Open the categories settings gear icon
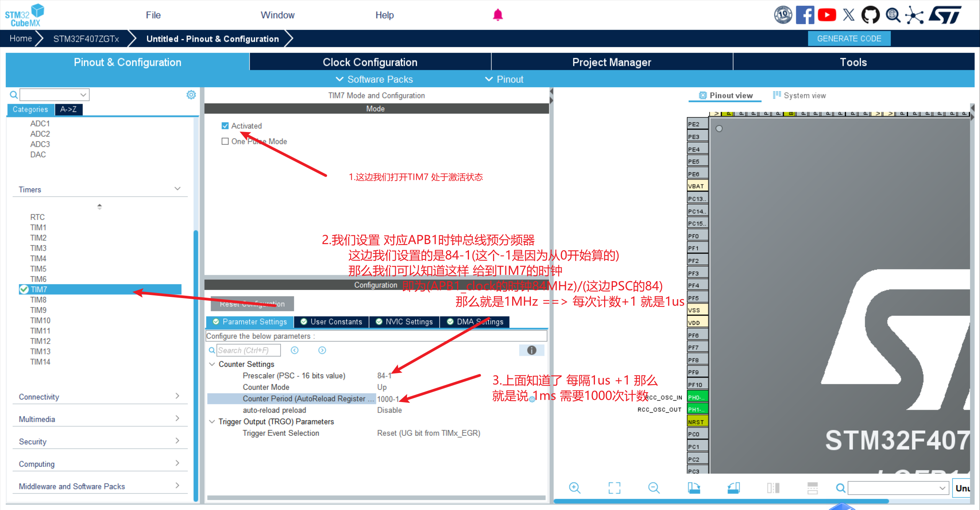Viewport: 980px width, 510px height. point(191,95)
